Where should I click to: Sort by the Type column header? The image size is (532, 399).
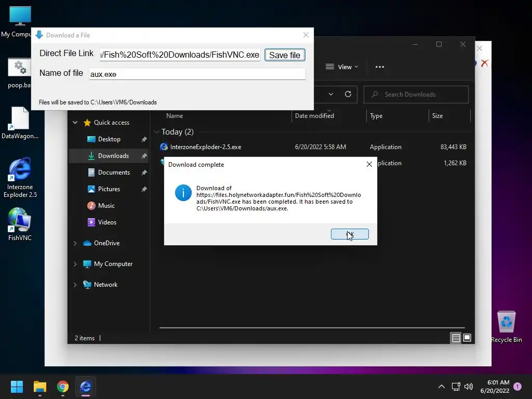[376, 116]
